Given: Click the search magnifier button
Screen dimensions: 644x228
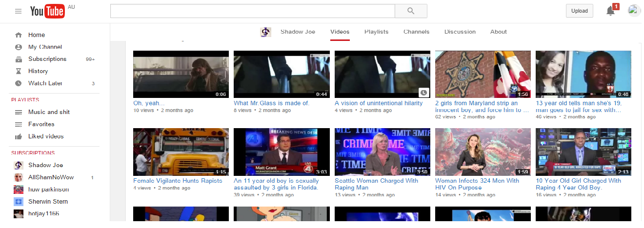Looking at the screenshot, I should 411,11.
